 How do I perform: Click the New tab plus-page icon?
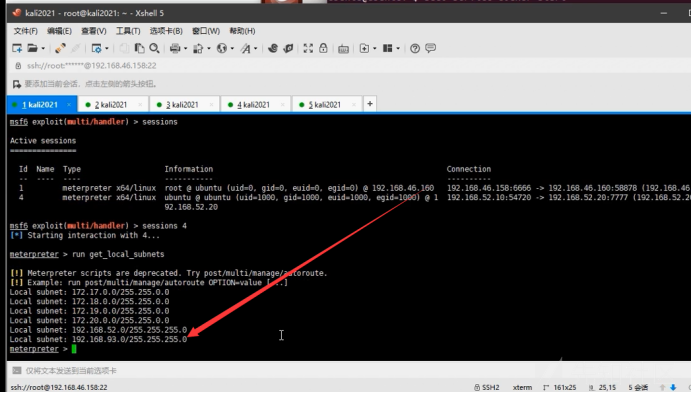click(x=364, y=48)
